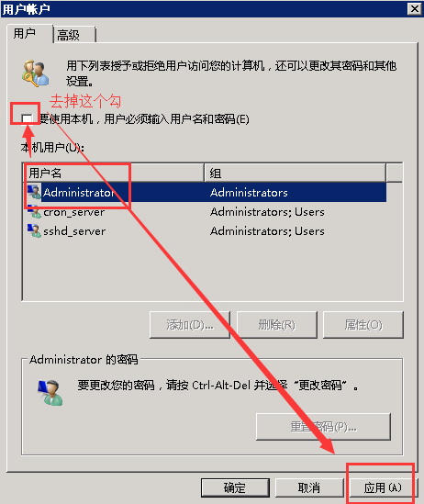The image size is (424, 504).
Task: Sort by the 用户名 column header
Action: (114, 173)
